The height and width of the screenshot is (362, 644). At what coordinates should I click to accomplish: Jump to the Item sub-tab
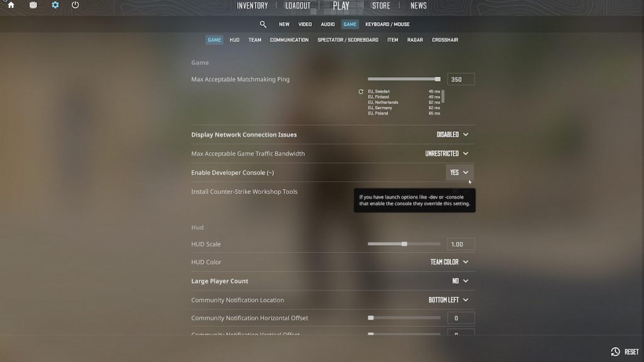click(392, 40)
